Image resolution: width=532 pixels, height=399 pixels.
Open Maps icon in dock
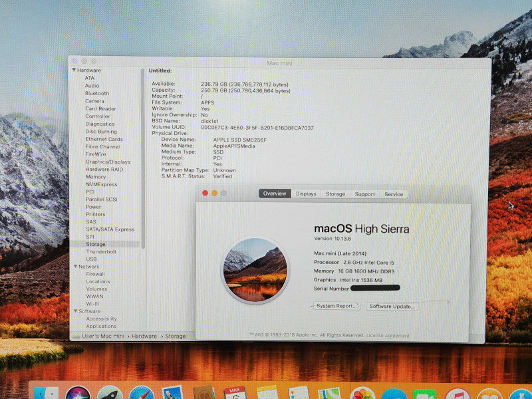[329, 394]
